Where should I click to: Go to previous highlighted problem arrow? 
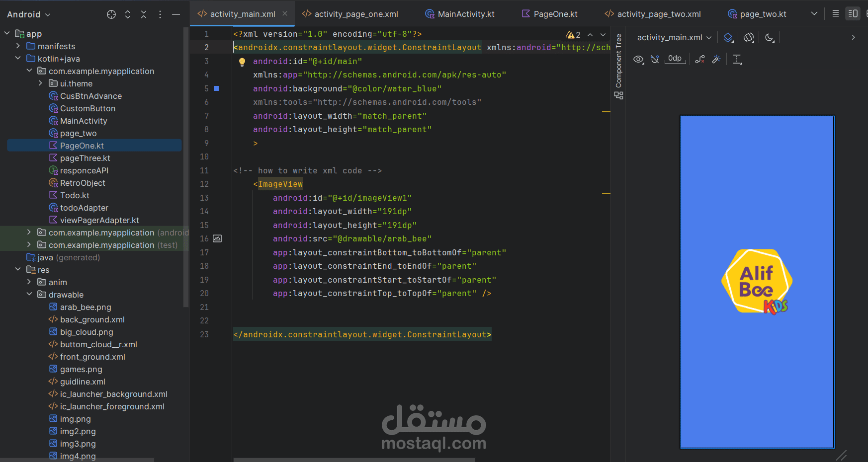pyautogui.click(x=590, y=35)
